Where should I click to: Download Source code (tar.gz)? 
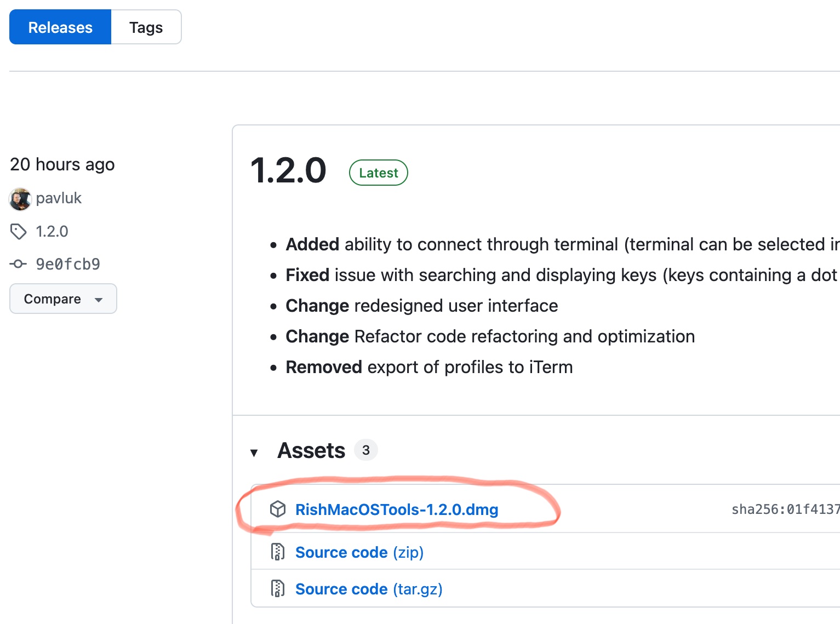(369, 589)
